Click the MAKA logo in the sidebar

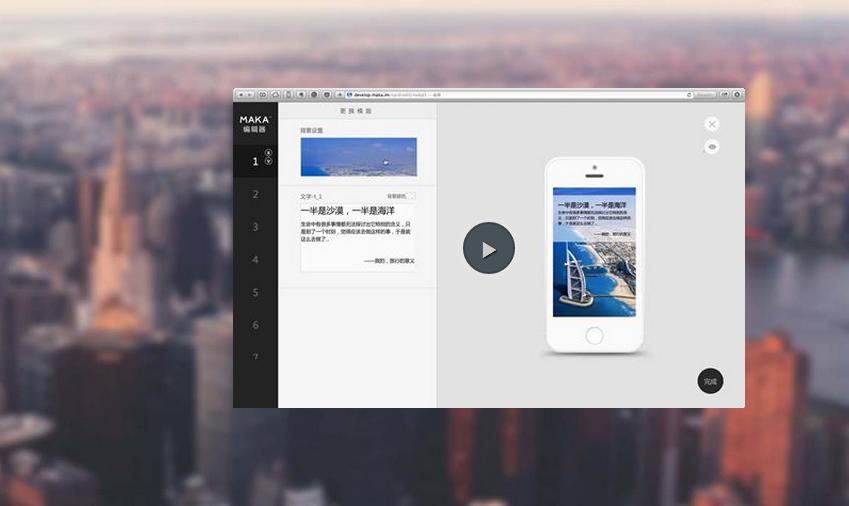tap(254, 123)
